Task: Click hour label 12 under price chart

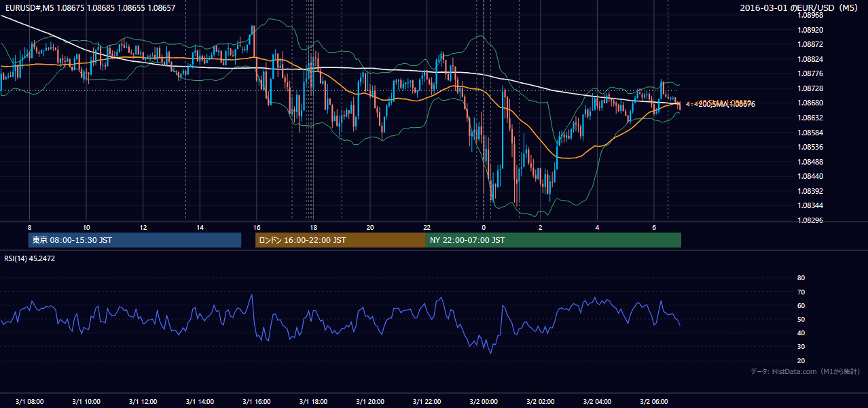Action: click(x=143, y=227)
